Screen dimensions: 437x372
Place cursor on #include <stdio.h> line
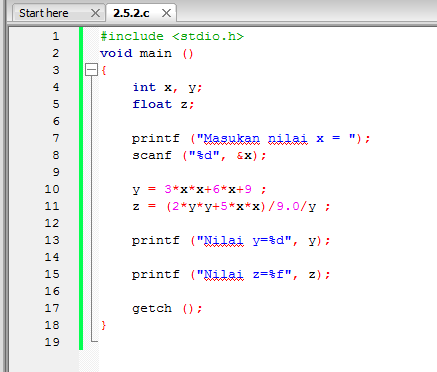pyautogui.click(x=172, y=36)
